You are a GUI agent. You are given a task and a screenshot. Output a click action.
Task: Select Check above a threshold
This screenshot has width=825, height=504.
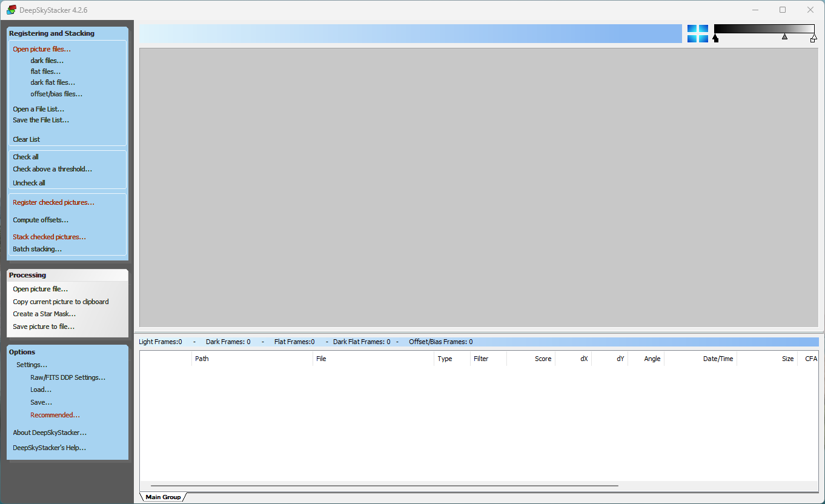(53, 169)
